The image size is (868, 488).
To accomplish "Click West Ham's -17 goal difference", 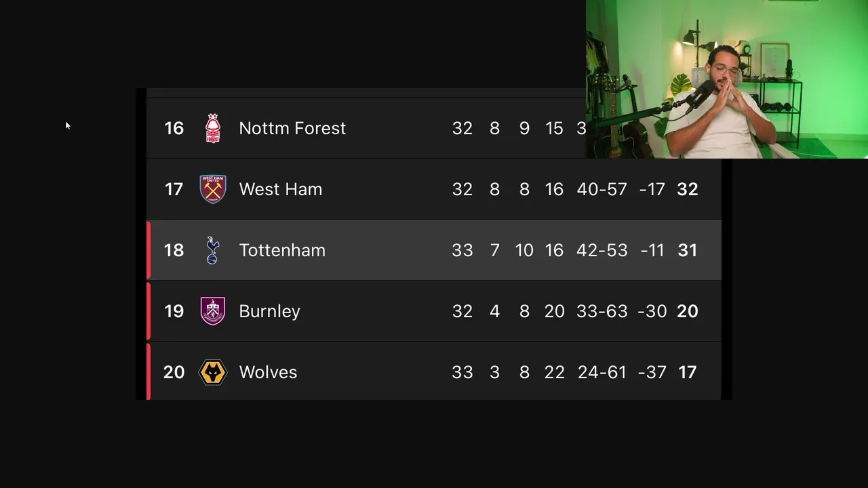I will 652,189.
